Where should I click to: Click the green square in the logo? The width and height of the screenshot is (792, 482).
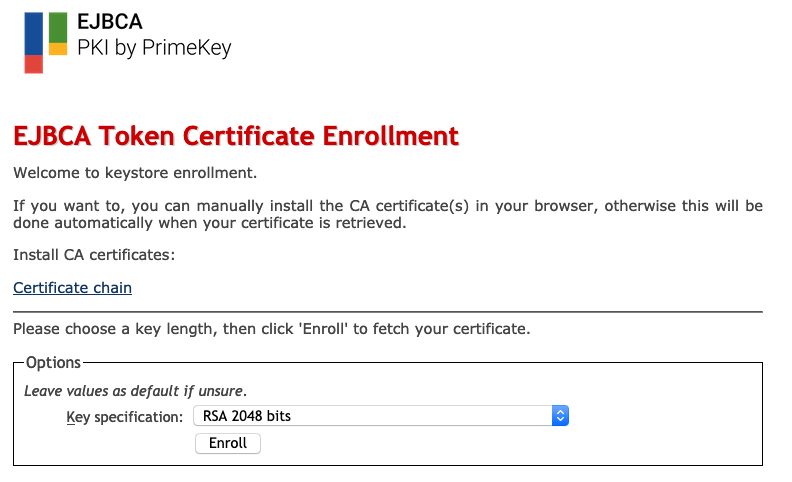(58, 26)
